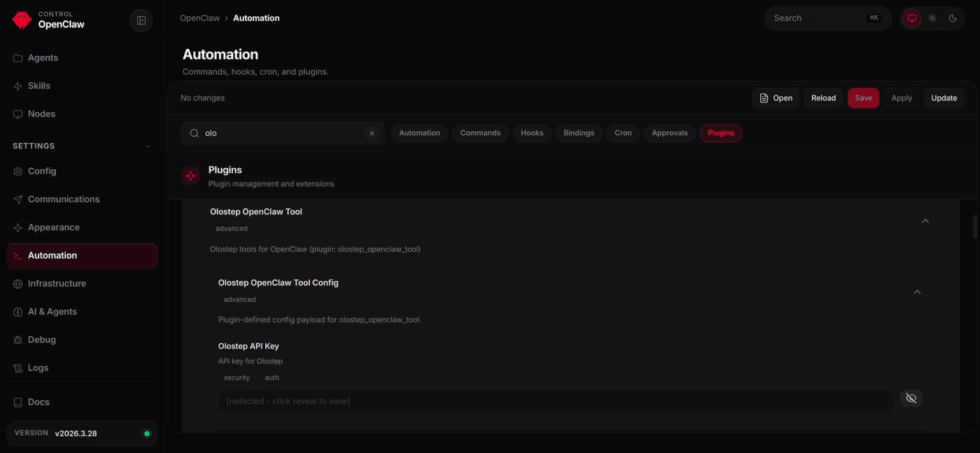Click the 'auth' tag under API Key
980x453 pixels.
tap(272, 378)
